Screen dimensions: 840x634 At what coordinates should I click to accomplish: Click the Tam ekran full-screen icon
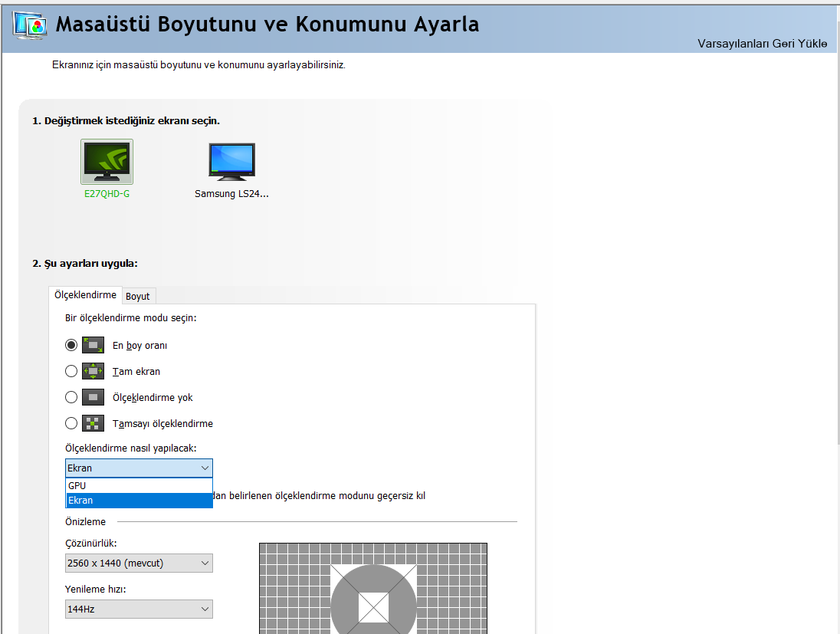(93, 371)
